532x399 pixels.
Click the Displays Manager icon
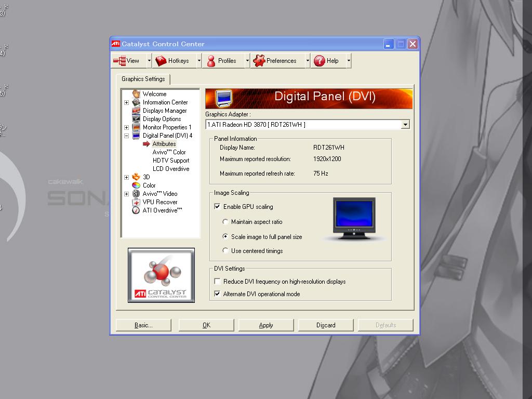(x=136, y=111)
